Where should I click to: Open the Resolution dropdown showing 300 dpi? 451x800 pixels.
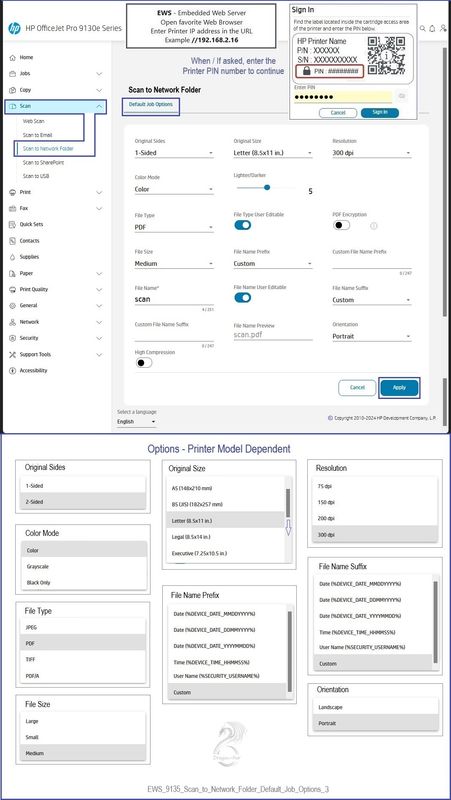371,153
